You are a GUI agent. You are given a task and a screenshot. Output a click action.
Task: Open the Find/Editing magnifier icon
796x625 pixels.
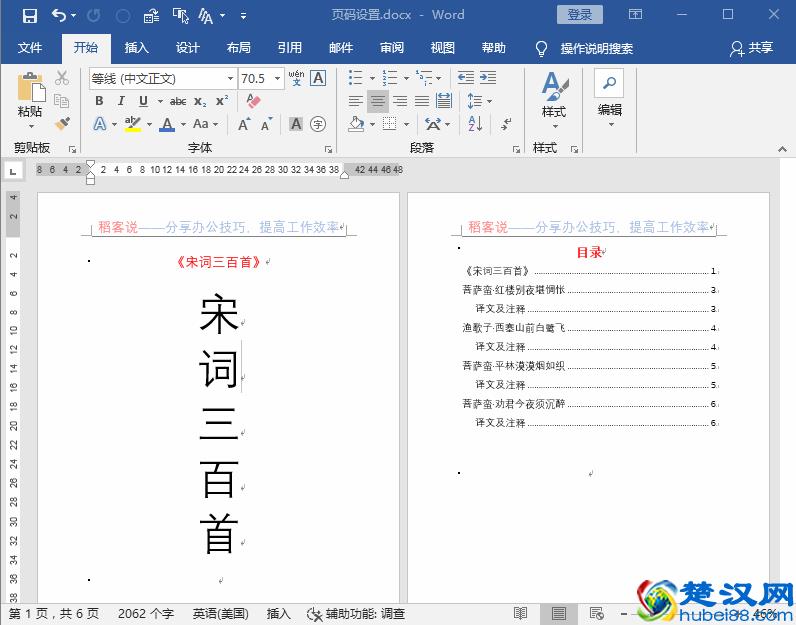[x=609, y=83]
